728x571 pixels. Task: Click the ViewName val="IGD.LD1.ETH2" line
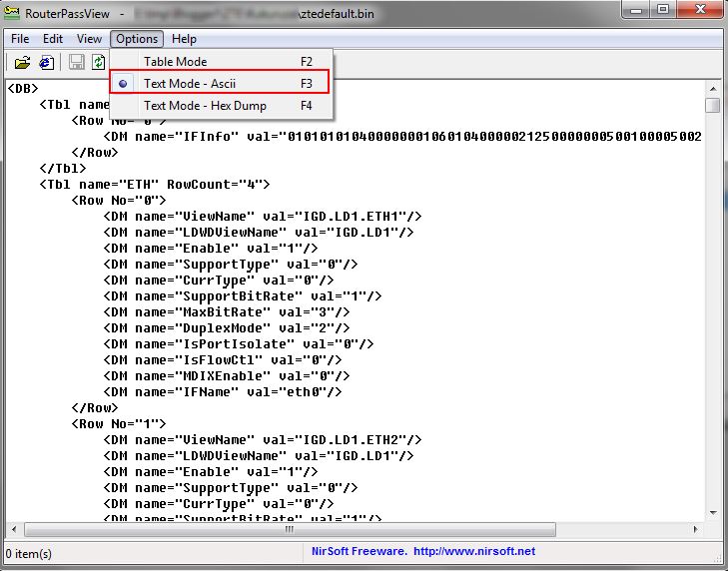(x=263, y=439)
